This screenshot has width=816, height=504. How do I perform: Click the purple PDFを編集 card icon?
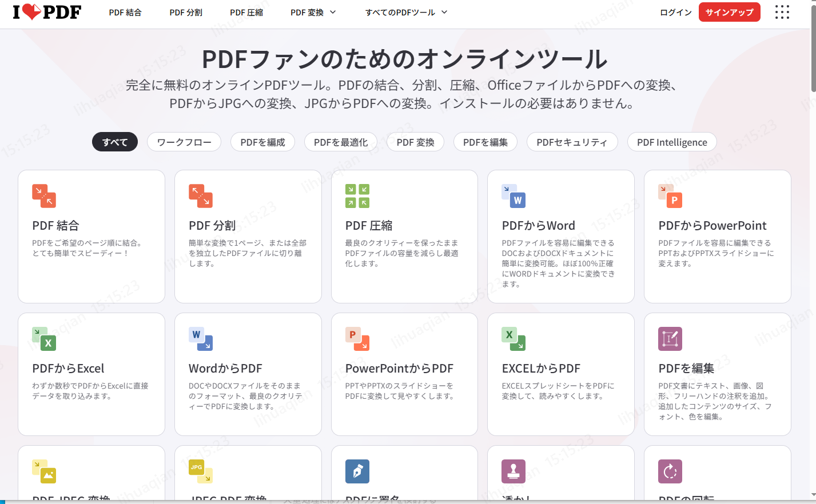pyautogui.click(x=670, y=338)
